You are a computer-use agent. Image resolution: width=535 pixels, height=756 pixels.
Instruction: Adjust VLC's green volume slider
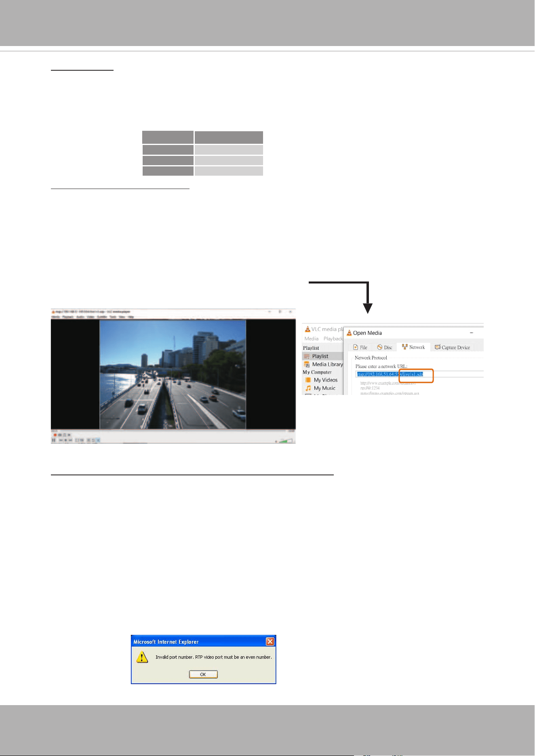click(x=286, y=441)
